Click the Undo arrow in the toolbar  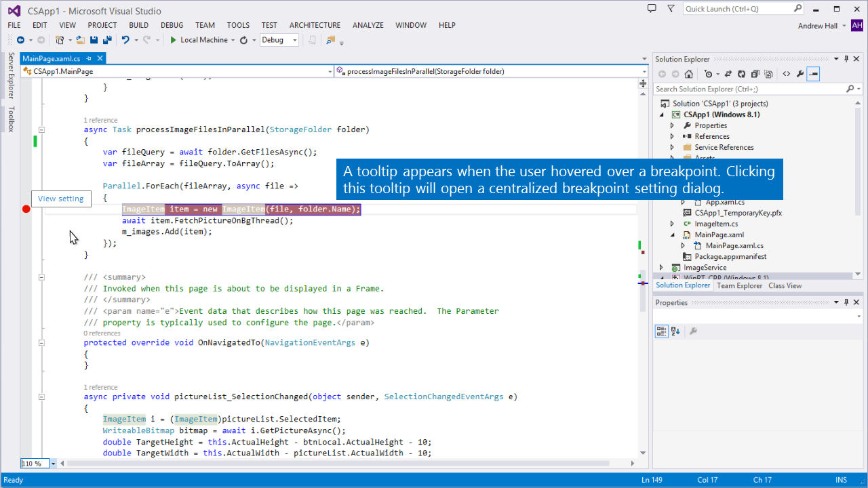point(125,40)
